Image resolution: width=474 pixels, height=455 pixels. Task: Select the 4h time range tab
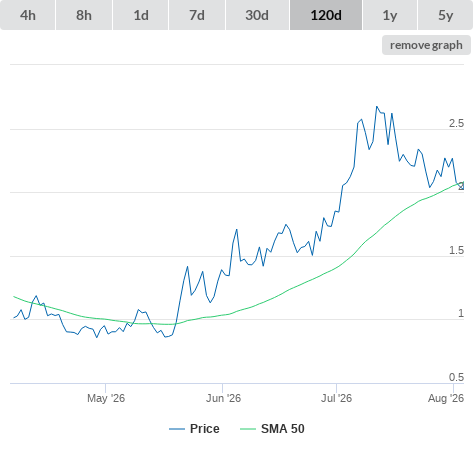point(28,15)
